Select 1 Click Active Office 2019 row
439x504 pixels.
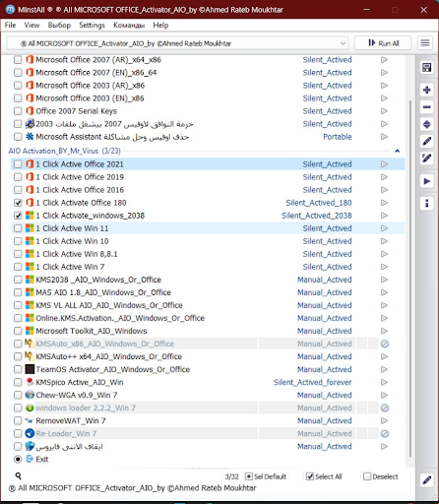(208, 177)
